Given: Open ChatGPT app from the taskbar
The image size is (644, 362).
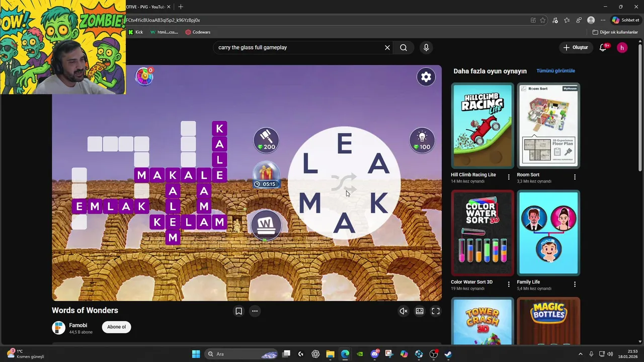Looking at the screenshot, I should point(315,354).
